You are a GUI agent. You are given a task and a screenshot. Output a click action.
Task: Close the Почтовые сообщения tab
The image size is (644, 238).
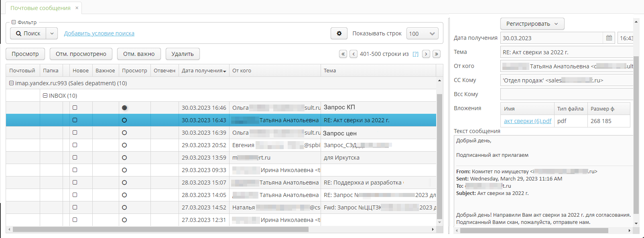click(x=77, y=8)
